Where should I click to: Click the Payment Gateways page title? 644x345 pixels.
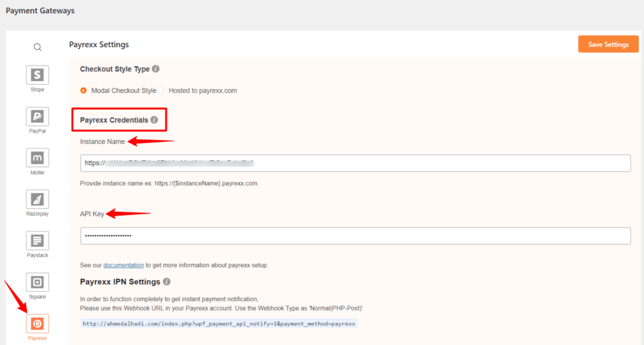click(x=40, y=11)
